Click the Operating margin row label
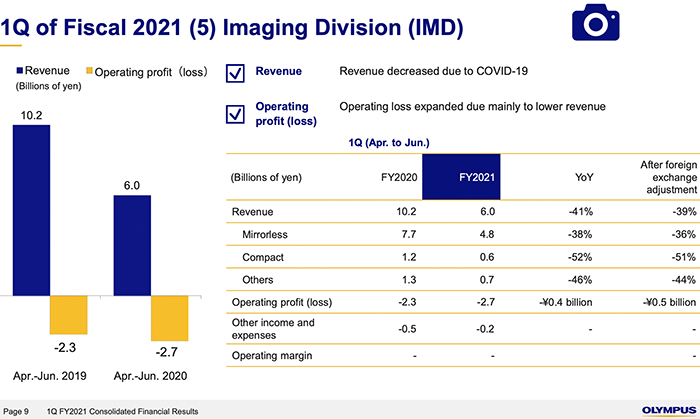Image resolution: width=700 pixels, height=419 pixels. click(270, 355)
